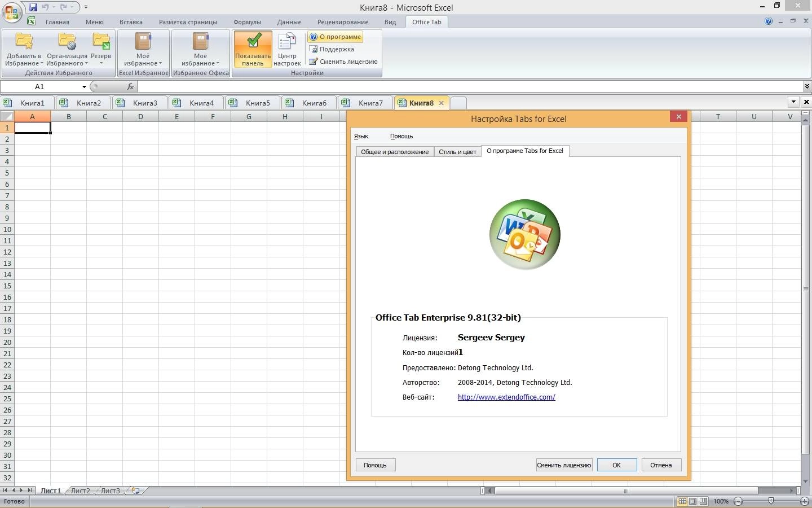Click the fx insert function icon

[x=130, y=86]
